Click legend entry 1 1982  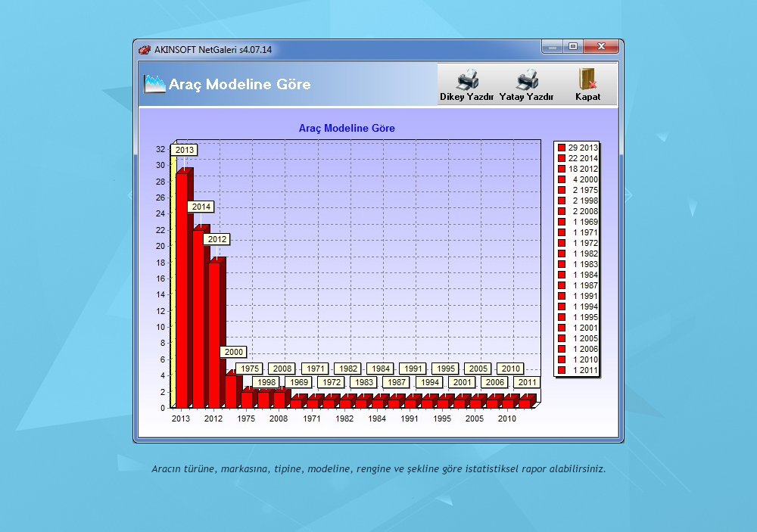click(x=578, y=254)
